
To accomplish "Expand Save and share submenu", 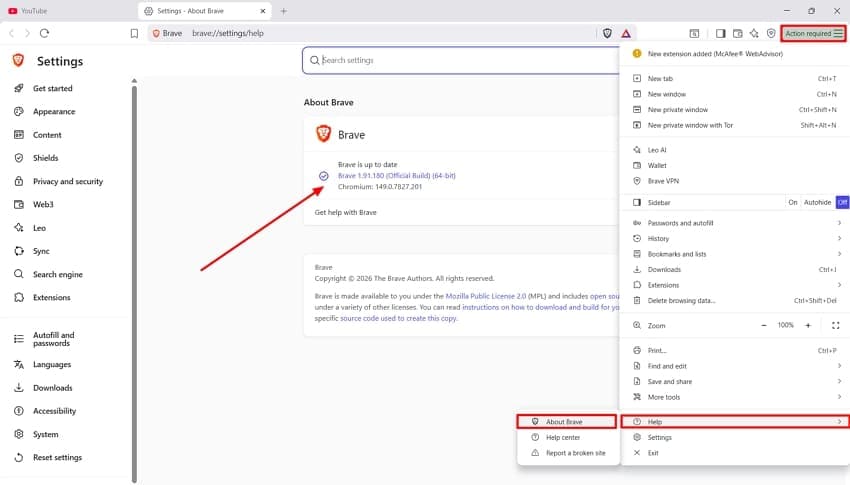I will pos(735,382).
